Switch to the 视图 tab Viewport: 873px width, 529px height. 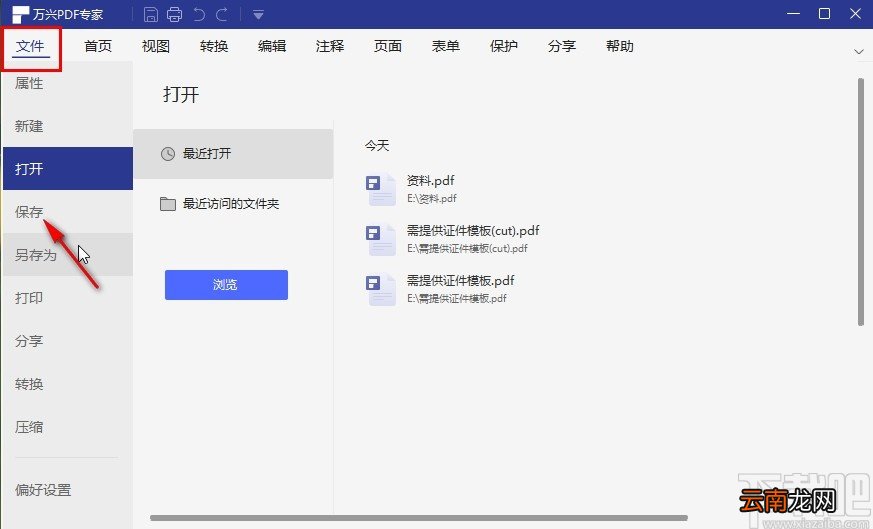coord(156,46)
